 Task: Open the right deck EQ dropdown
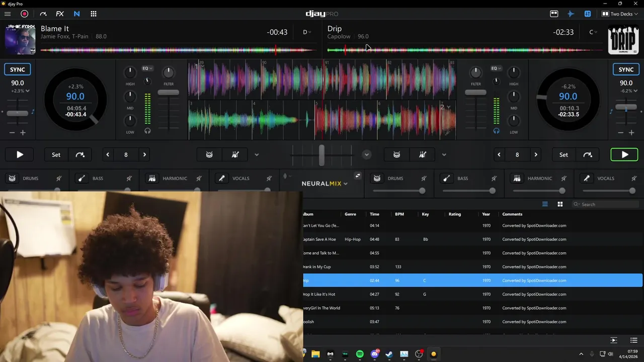point(496,68)
